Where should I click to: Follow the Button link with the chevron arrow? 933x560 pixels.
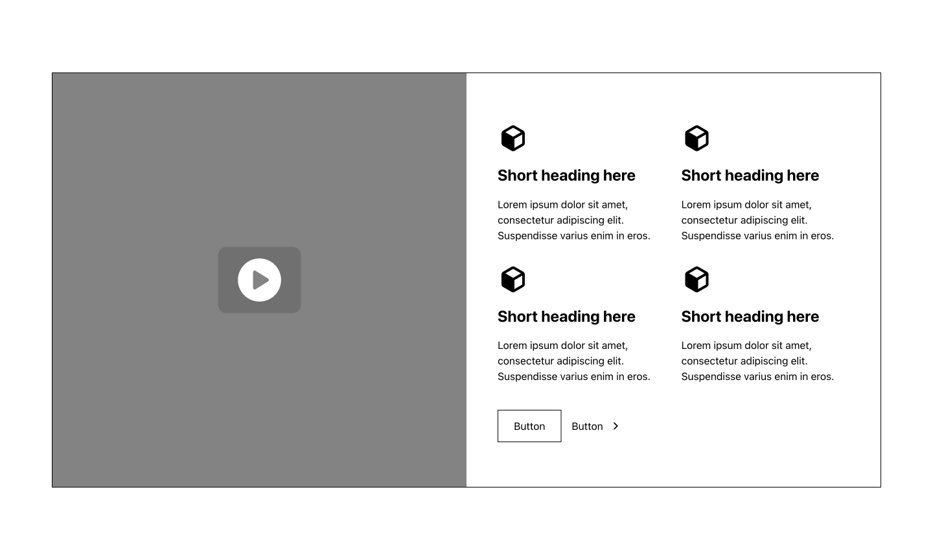click(x=595, y=426)
